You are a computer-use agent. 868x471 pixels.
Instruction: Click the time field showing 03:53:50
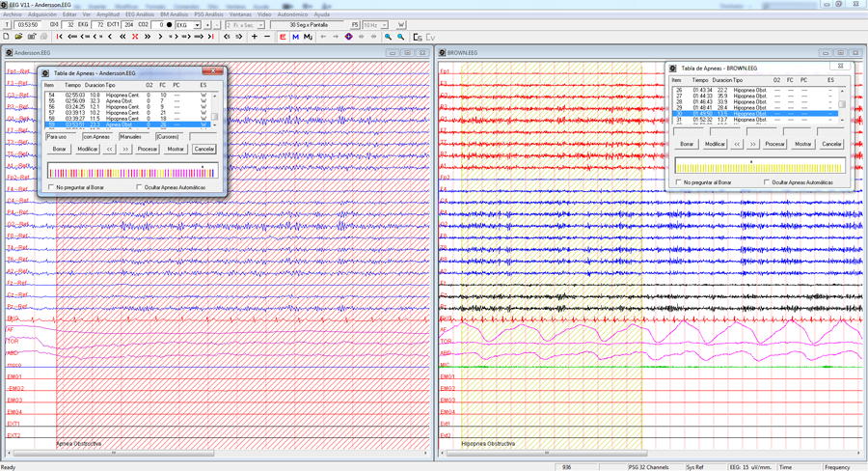pyautogui.click(x=28, y=25)
